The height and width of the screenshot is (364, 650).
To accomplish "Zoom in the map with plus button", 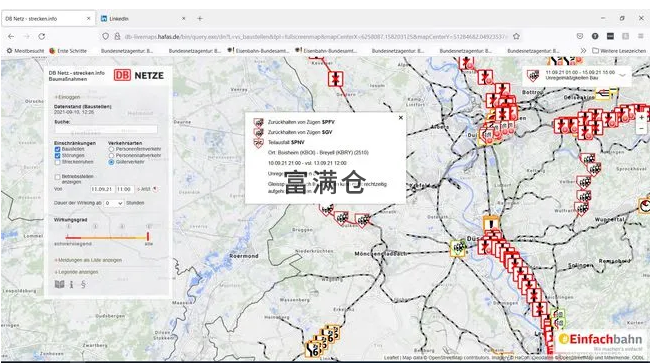I will point(642,118).
